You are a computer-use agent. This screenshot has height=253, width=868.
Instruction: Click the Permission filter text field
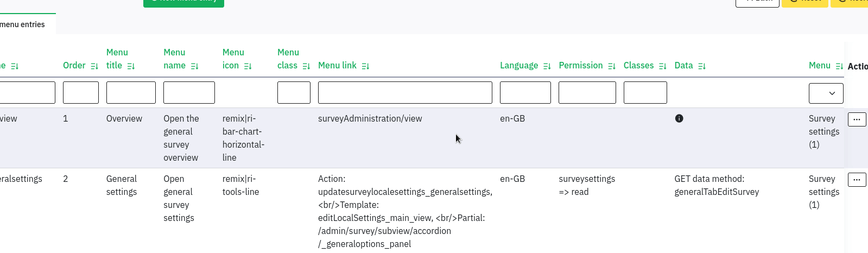587,93
